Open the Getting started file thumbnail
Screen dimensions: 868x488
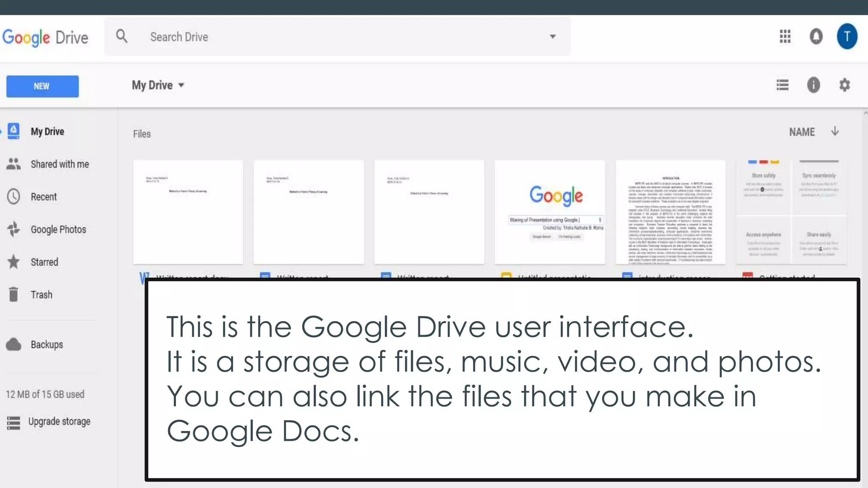(x=791, y=212)
